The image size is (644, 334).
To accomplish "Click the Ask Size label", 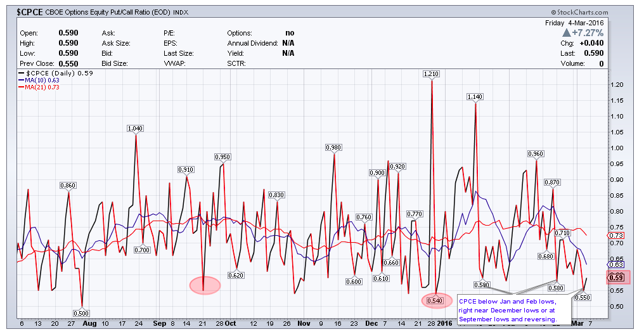I will (x=116, y=43).
